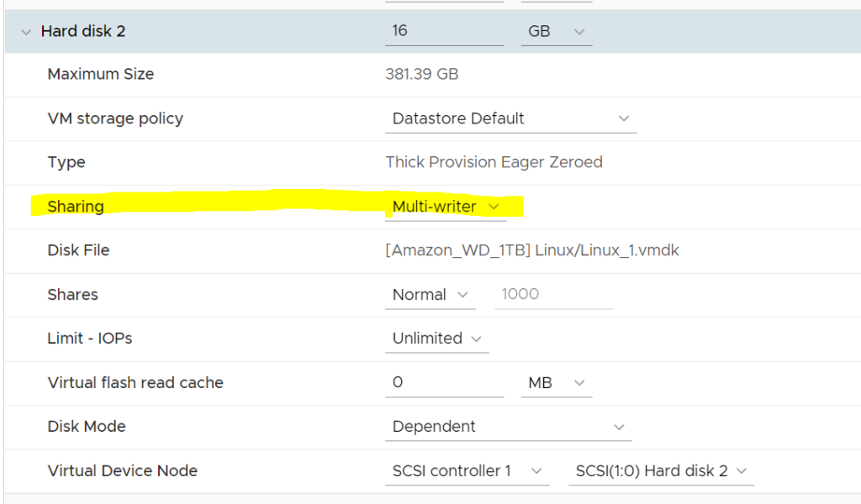Viewport: 861px width, 504px height.
Task: Open the SCSI controller 1 dropdown
Action: (467, 471)
